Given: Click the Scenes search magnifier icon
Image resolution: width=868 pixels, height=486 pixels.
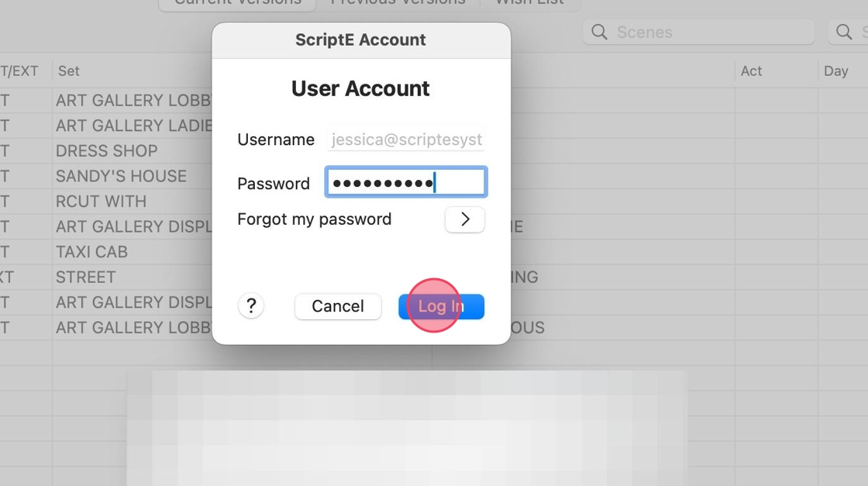Looking at the screenshot, I should pos(600,32).
